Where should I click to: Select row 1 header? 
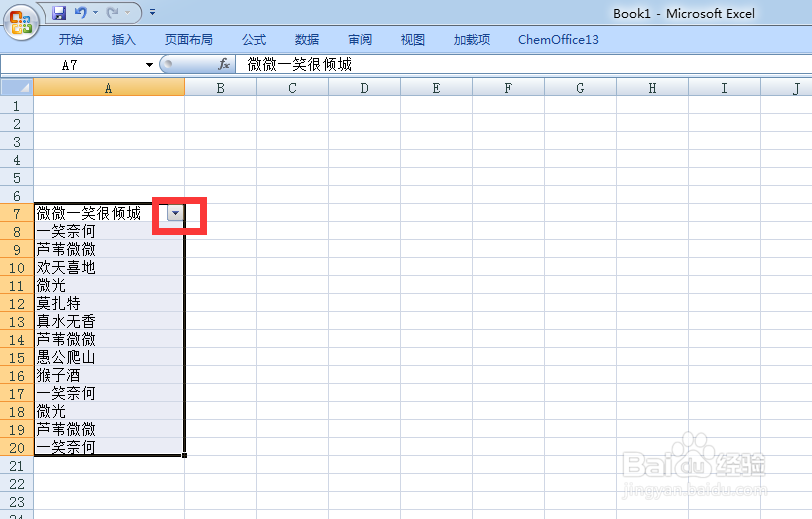[17, 106]
